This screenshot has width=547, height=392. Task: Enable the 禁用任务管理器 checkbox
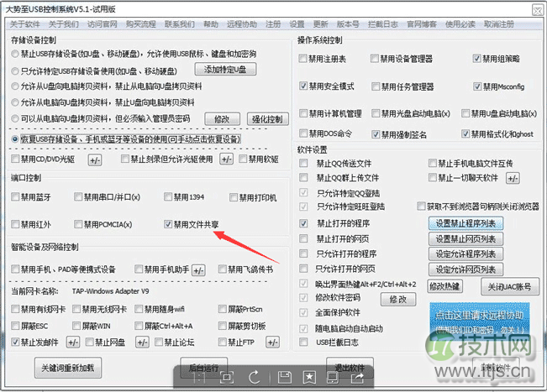376,86
